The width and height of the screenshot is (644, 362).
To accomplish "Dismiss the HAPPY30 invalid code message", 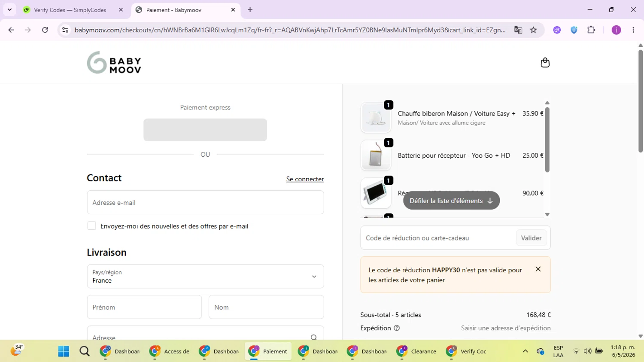I will (x=538, y=269).
